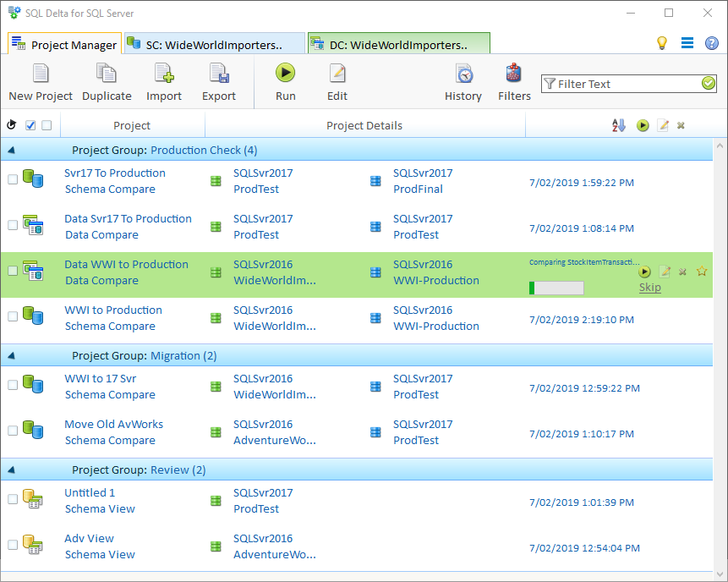Check the WWI to 17 Svr project
The image size is (728, 582).
[13, 385]
